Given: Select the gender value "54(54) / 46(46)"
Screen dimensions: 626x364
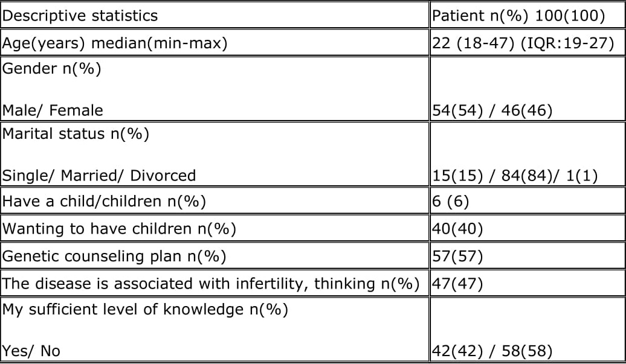Looking at the screenshot, I should pos(492,110).
